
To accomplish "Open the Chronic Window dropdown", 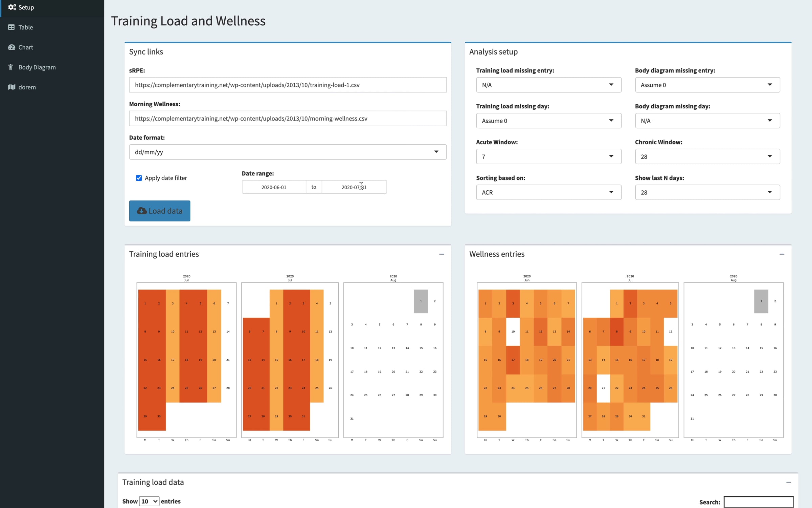I will pyautogui.click(x=707, y=156).
